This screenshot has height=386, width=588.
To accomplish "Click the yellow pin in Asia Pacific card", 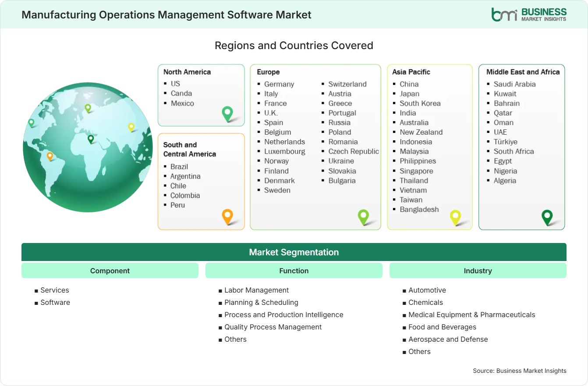I will click(455, 217).
